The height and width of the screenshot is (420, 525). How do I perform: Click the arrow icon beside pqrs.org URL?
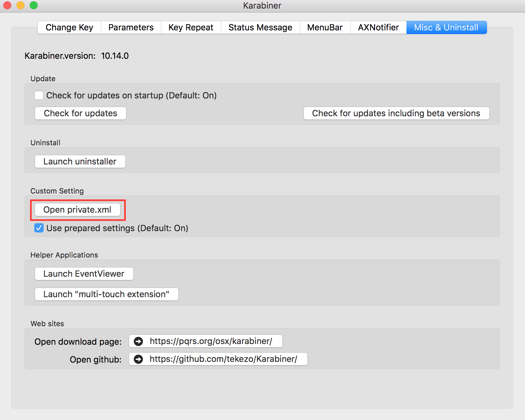click(139, 341)
